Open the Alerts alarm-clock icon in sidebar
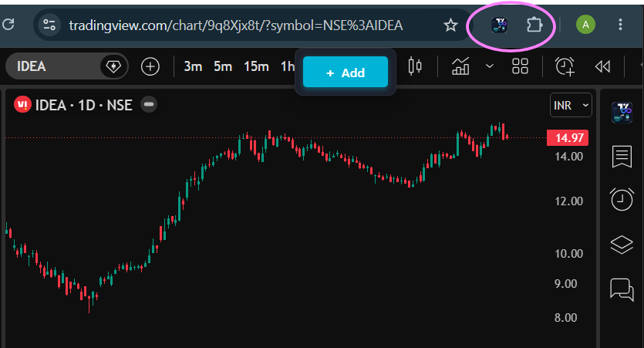Image resolution: width=644 pixels, height=348 pixels. (x=622, y=199)
